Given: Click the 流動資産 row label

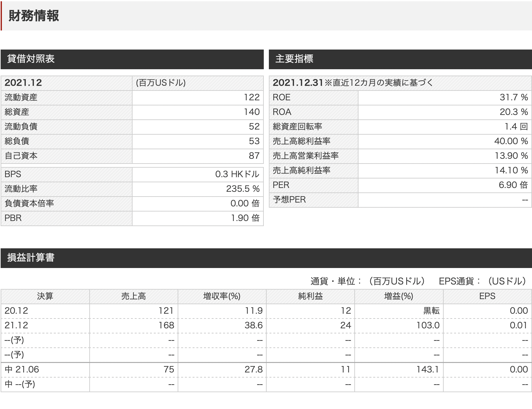Looking at the screenshot, I should (x=66, y=97).
